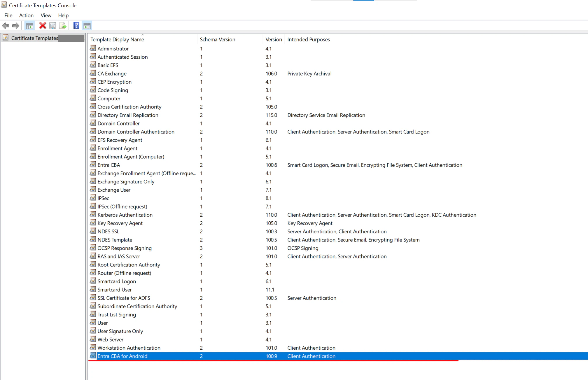Click the icon beside the OCSP Response Signing template

coord(93,248)
